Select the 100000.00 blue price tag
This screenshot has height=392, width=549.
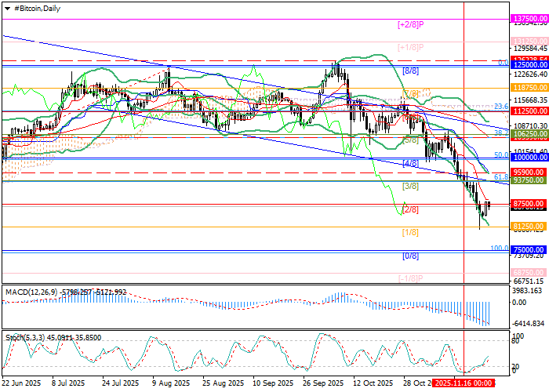529,158
